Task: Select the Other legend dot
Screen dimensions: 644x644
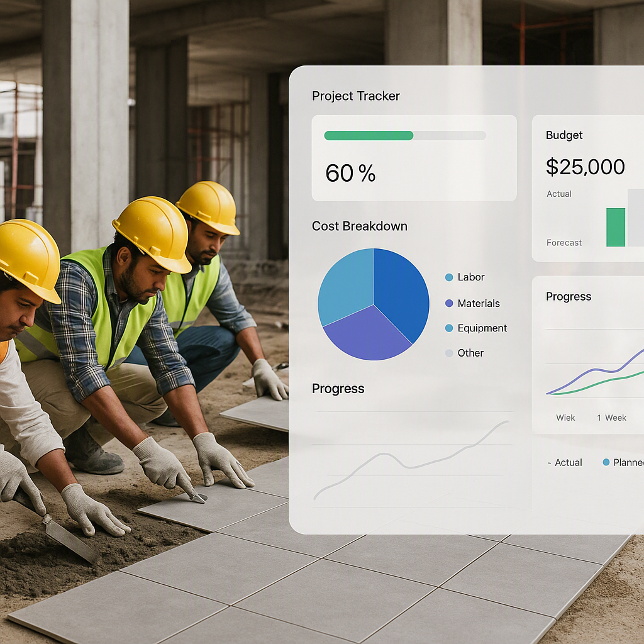Action: pyautogui.click(x=449, y=353)
